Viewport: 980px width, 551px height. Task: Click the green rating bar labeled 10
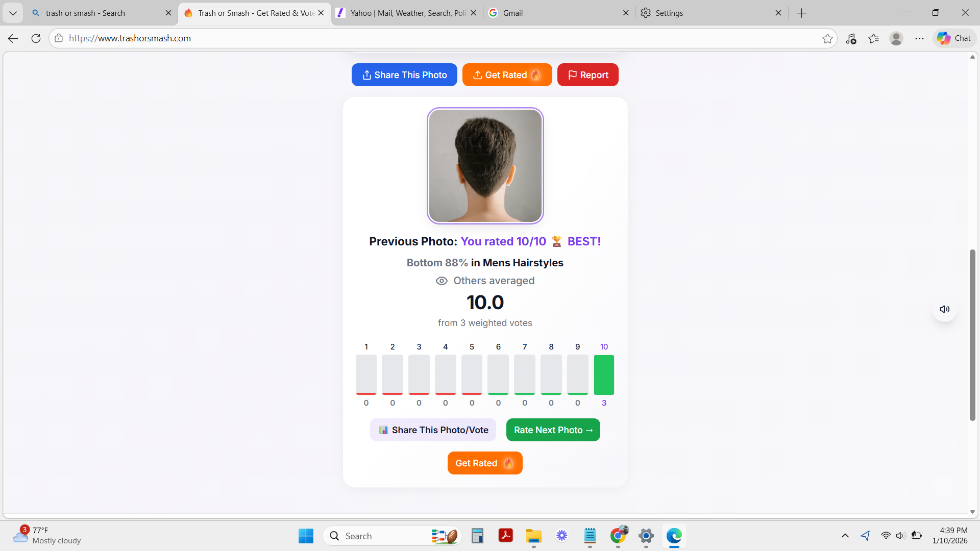604,375
